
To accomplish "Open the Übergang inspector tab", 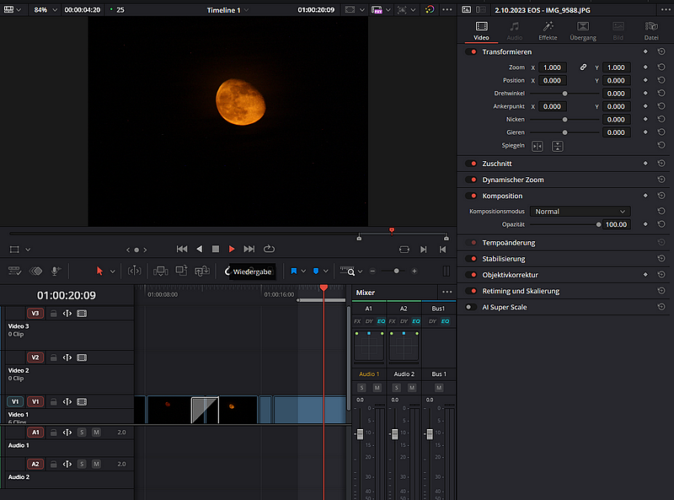I will tap(582, 31).
